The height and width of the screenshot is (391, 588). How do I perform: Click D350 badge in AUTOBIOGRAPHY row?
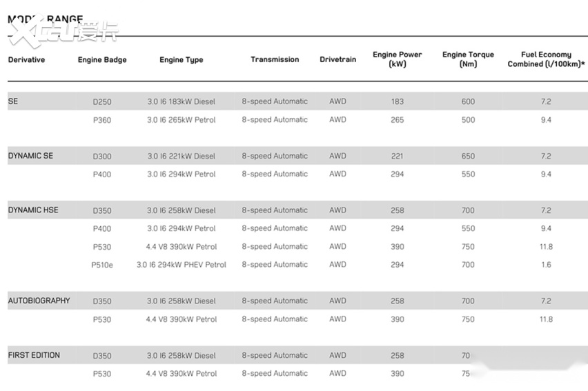click(102, 301)
